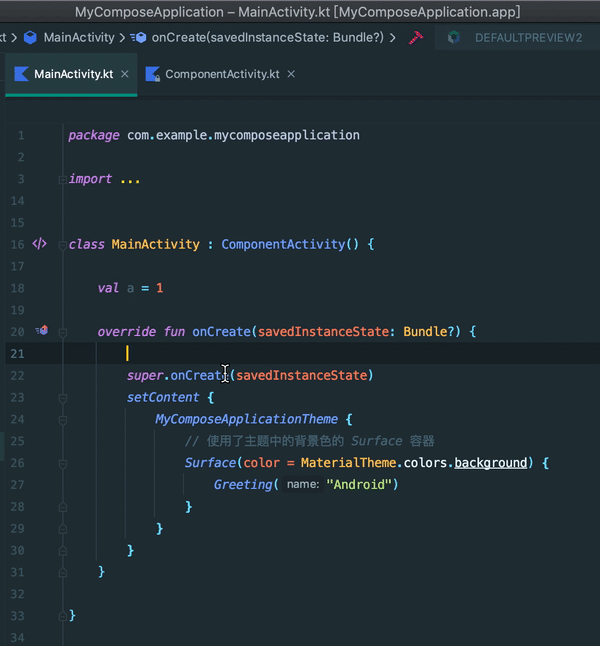
Task: Click the MainActivity class name in code
Action: pyautogui.click(x=155, y=244)
